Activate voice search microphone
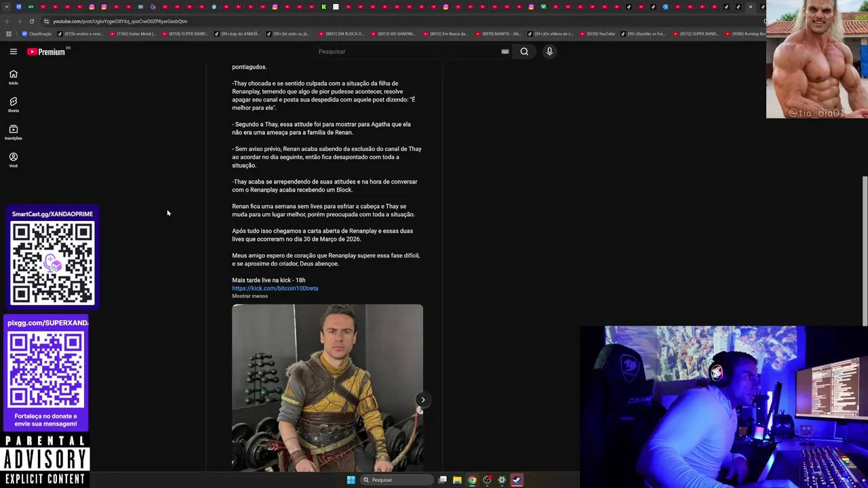868x488 pixels. (x=549, y=52)
